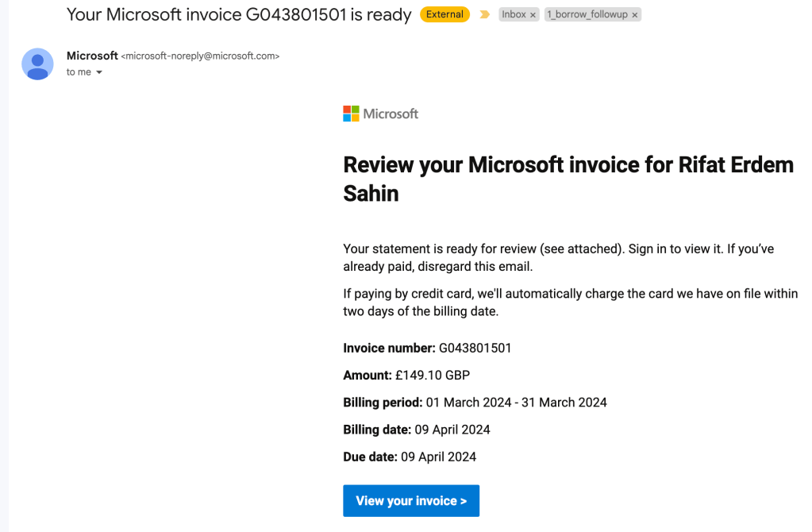Click the 'If paying by credit card' paragraph
The height and width of the screenshot is (532, 812).
click(x=570, y=303)
